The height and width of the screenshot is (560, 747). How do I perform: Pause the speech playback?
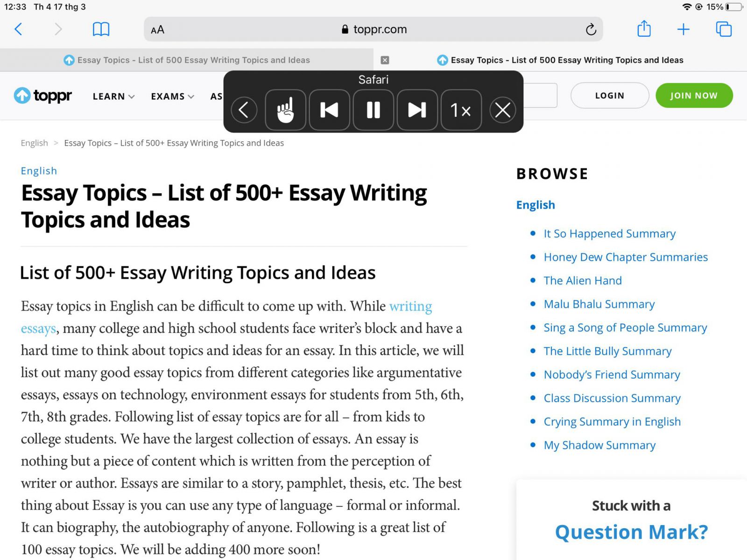tap(373, 110)
